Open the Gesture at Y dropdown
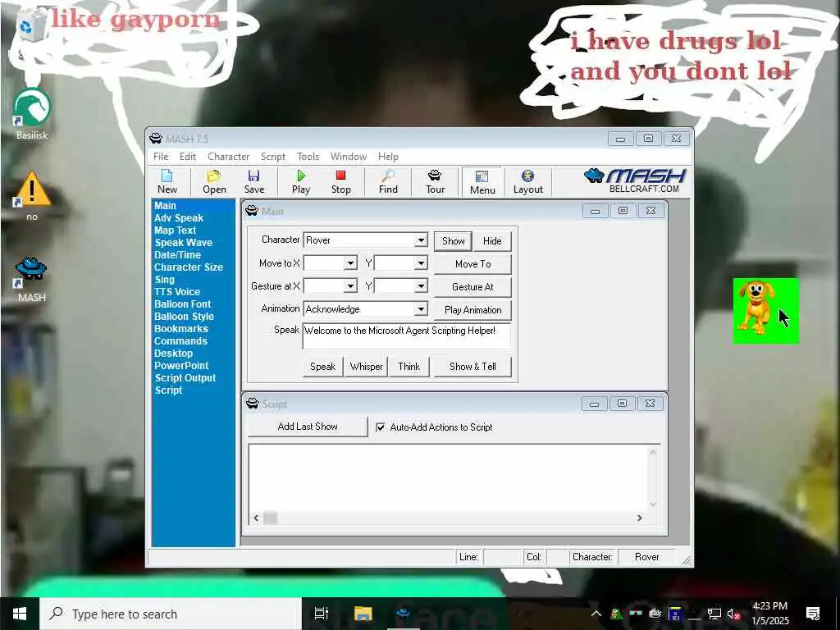Screen dimensions: 840x630 coord(421,286)
